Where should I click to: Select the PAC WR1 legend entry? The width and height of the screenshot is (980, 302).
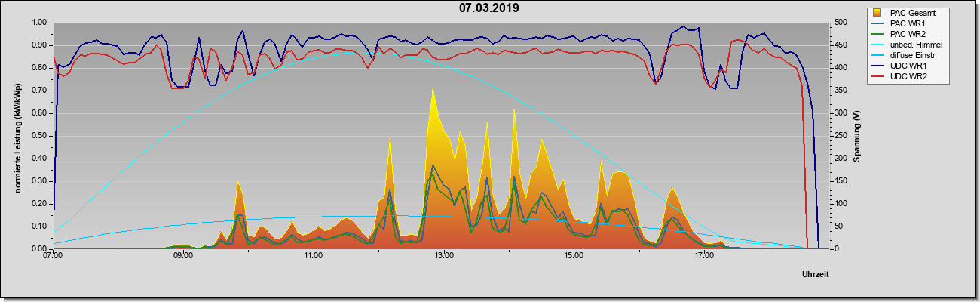click(x=908, y=23)
